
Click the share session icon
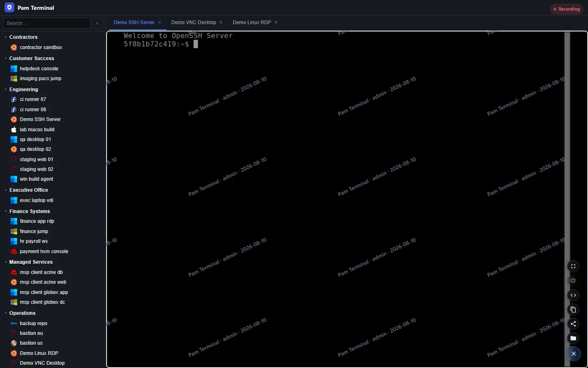573,324
